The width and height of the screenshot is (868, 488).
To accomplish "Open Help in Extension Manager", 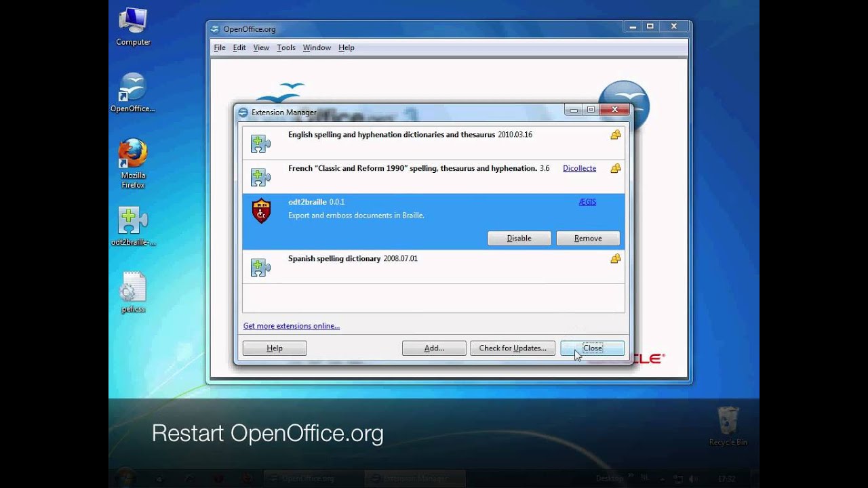I will [275, 348].
